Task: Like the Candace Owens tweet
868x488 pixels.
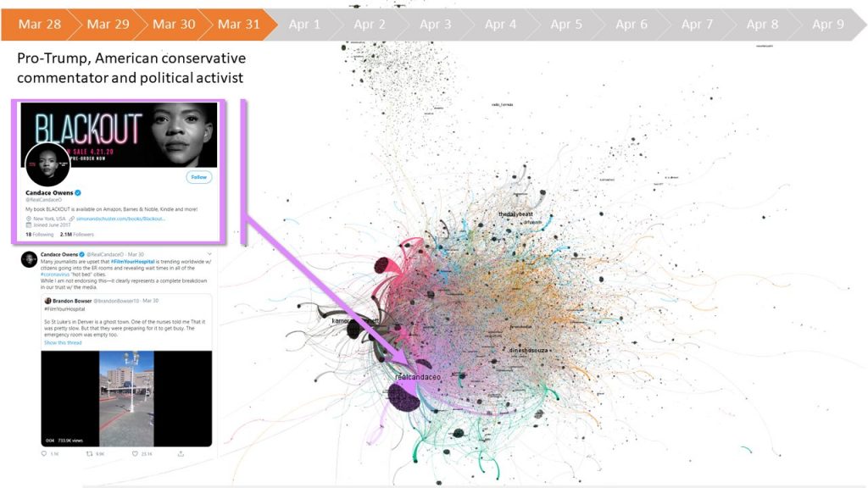Action: point(136,454)
